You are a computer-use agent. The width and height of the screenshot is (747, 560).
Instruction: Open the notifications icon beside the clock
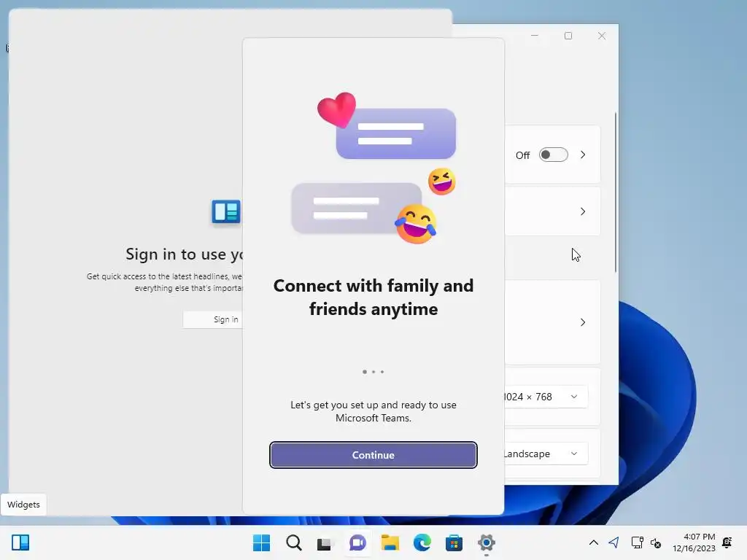pos(727,542)
